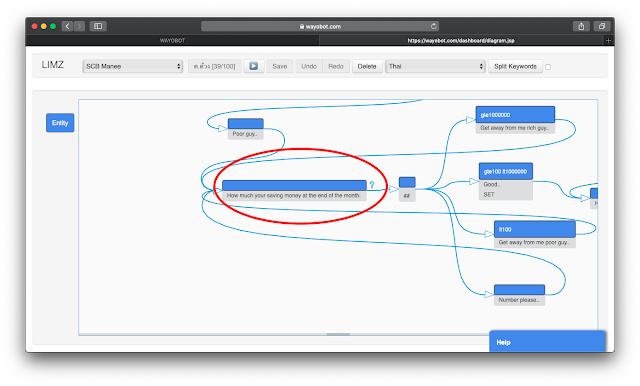This screenshot has width=640, height=386.
Task: Click the arrowhead entering the ## node
Action: click(393, 189)
